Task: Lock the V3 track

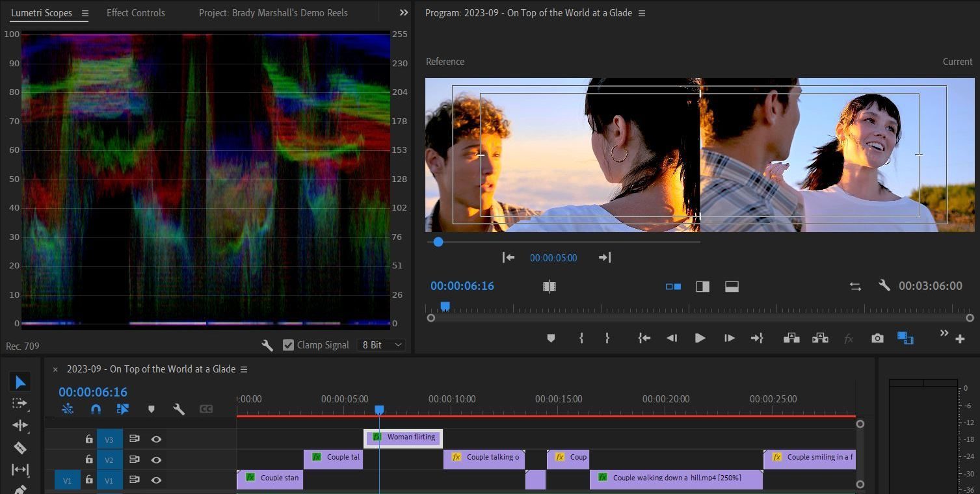Action: [x=89, y=439]
